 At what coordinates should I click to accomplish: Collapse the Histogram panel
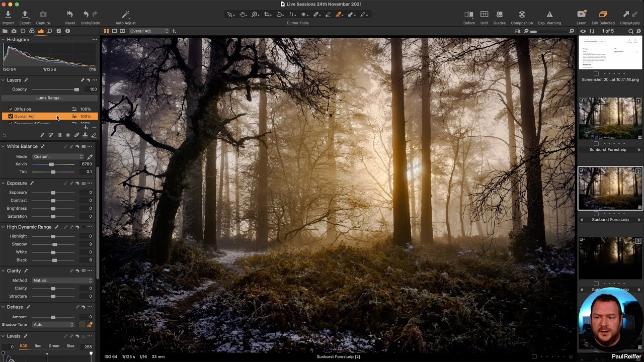click(3, 40)
